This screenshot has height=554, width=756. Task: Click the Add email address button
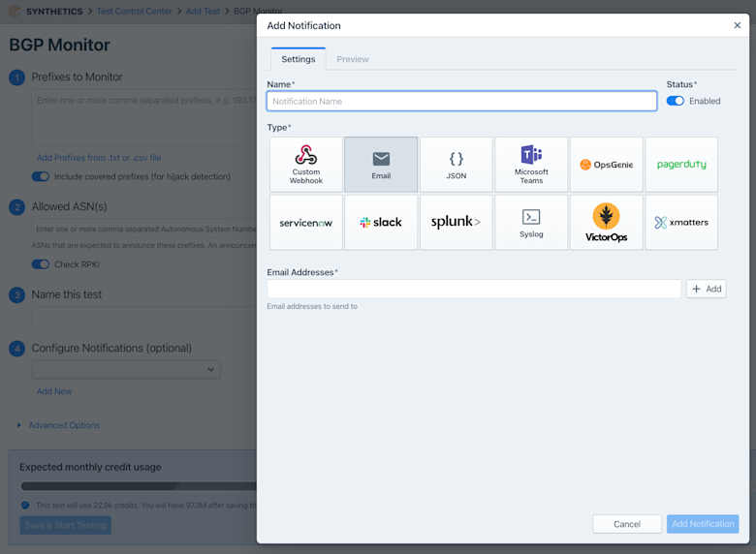click(x=707, y=289)
